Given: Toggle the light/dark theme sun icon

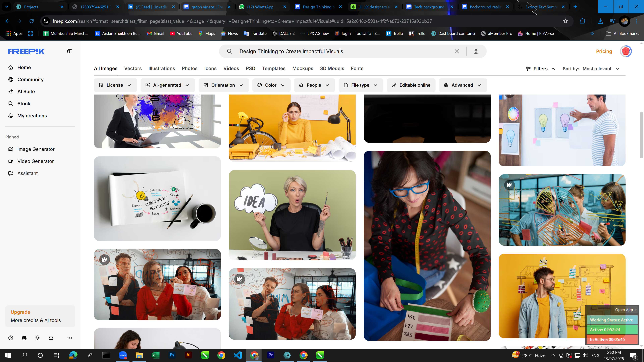Looking at the screenshot, I should coord(38,338).
